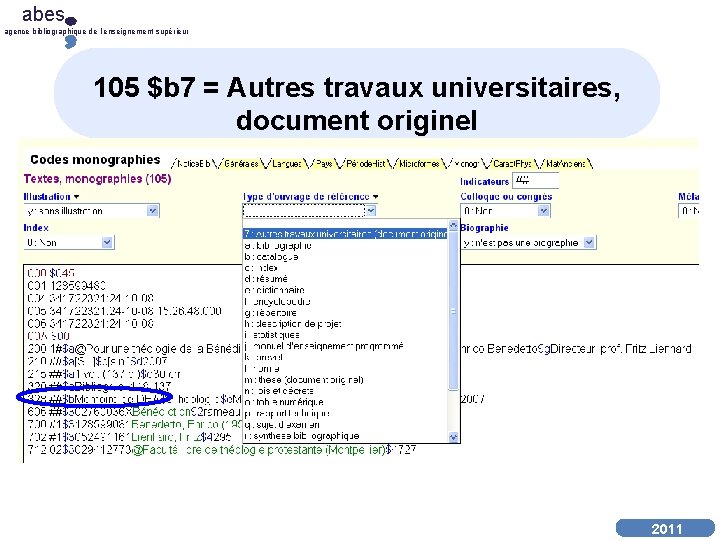Open the Colloque ou congrès dropdown
The height and width of the screenshot is (540, 720).
pyautogui.click(x=543, y=211)
